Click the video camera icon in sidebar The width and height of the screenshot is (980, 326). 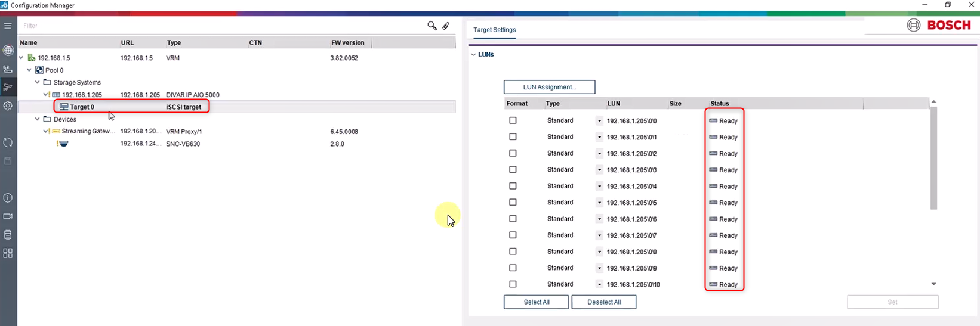tap(8, 216)
